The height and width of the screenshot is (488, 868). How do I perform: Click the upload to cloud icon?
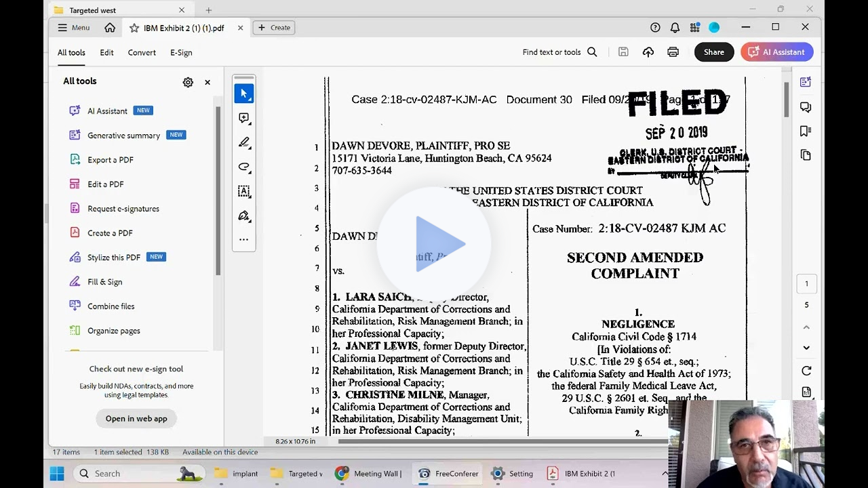[648, 52]
